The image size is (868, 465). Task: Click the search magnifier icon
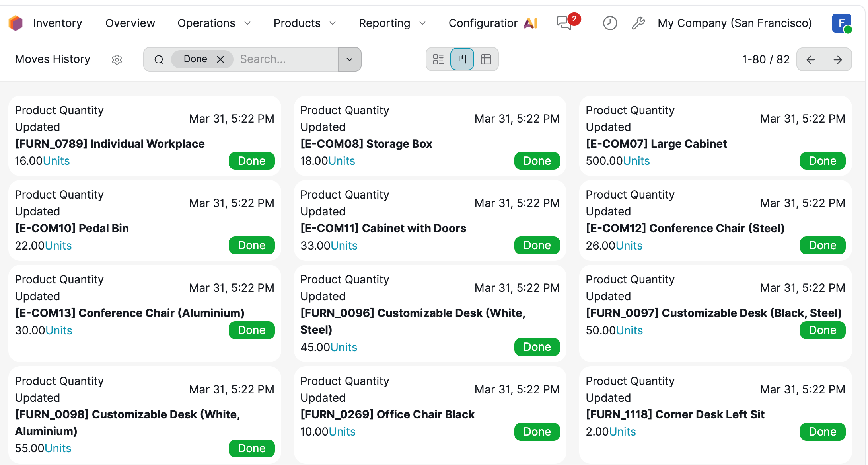(x=159, y=60)
